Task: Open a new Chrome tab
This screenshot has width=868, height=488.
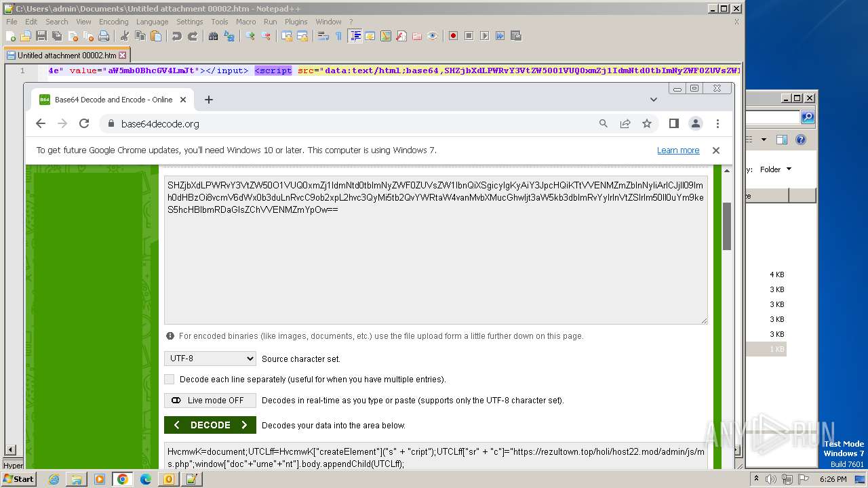Action: pyautogui.click(x=209, y=100)
